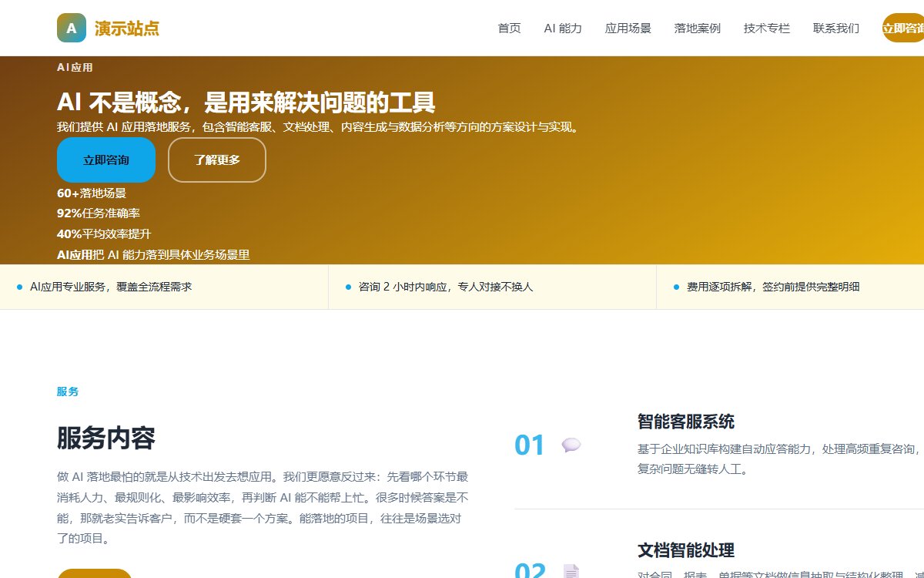This screenshot has height=578, width=924.
Task: Open the 技术专栏 menu item
Action: 766,28
